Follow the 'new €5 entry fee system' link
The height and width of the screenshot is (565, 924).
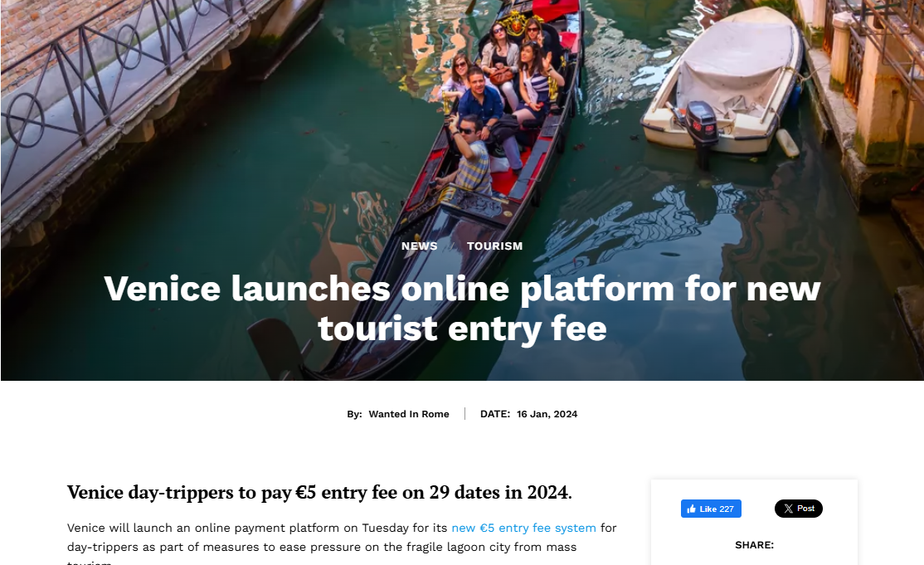[524, 528]
